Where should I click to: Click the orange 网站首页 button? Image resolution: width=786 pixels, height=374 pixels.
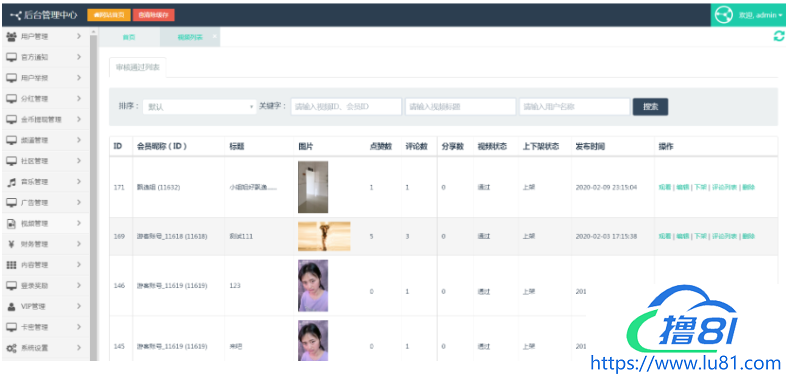tap(109, 15)
